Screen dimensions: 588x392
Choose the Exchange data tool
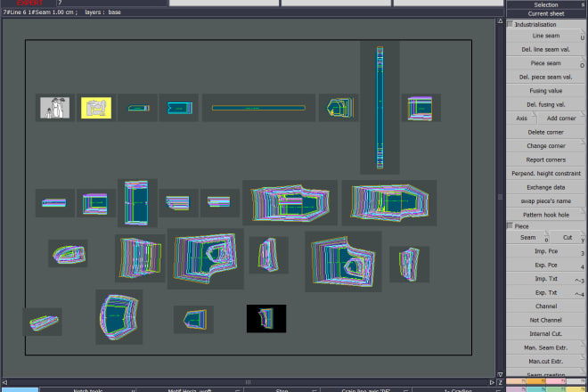(545, 187)
